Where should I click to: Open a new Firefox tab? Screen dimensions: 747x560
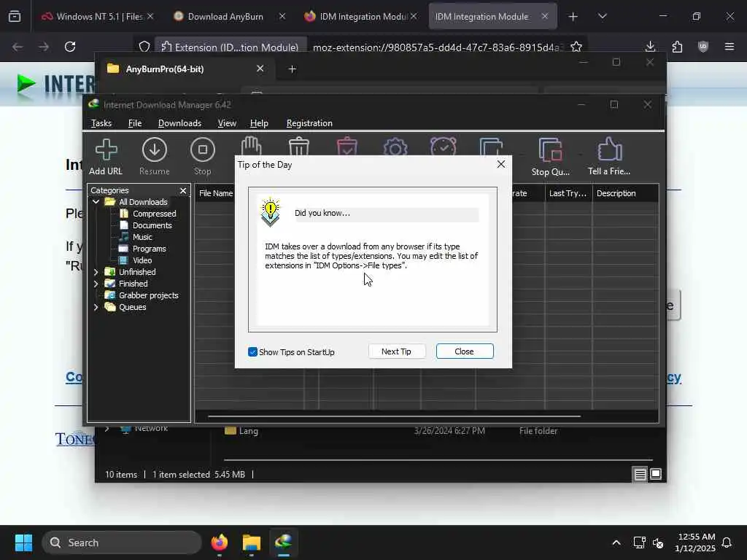573,17
